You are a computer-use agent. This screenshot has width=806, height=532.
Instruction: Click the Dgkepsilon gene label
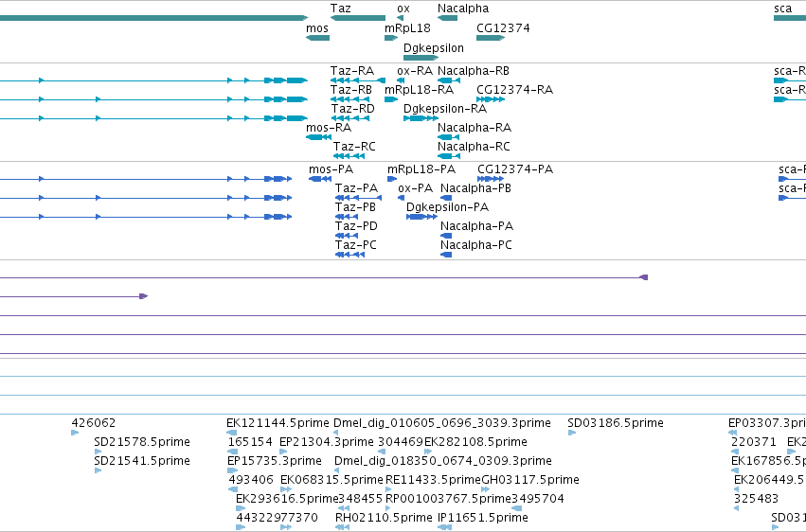pyautogui.click(x=434, y=48)
